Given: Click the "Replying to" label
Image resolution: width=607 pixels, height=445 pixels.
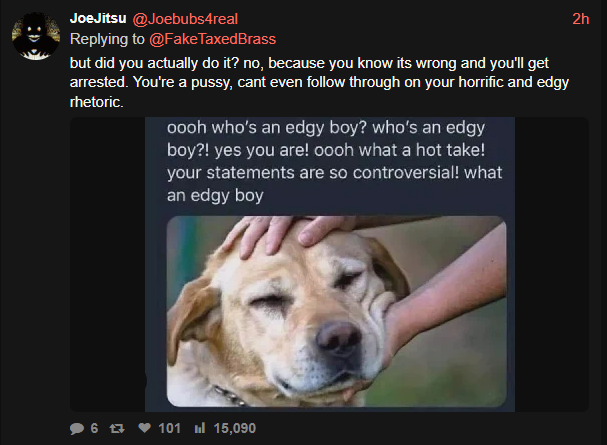Looking at the screenshot, I should pyautogui.click(x=107, y=39).
